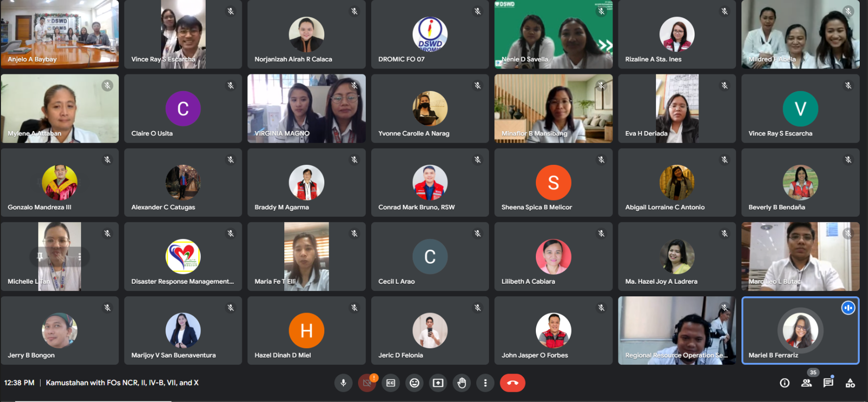Open the Activities panel icon

tap(850, 383)
